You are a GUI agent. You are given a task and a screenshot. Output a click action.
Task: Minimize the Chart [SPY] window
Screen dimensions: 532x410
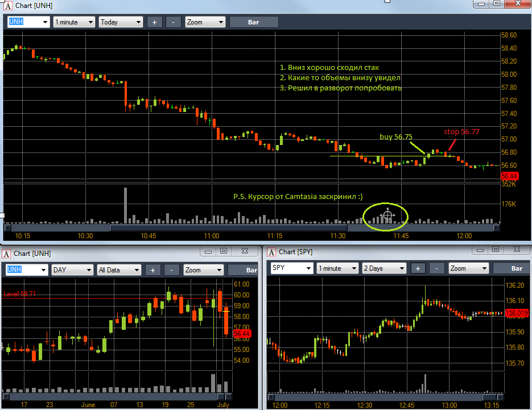point(480,250)
